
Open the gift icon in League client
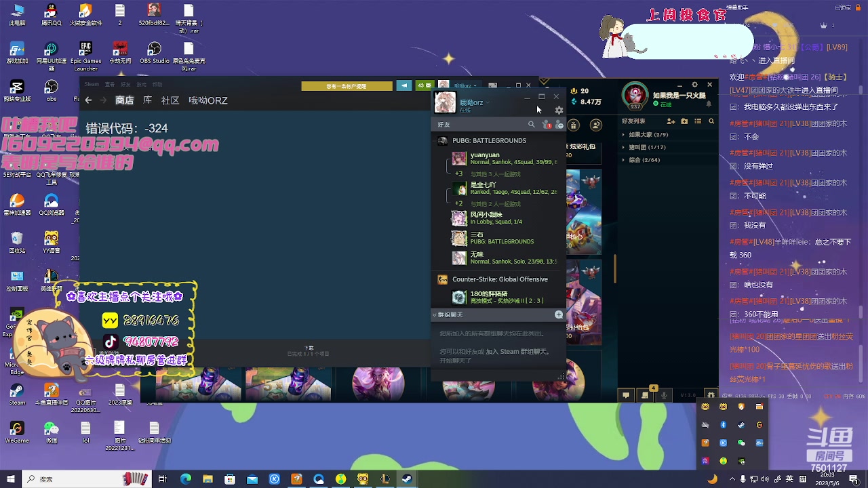pyautogui.click(x=574, y=125)
